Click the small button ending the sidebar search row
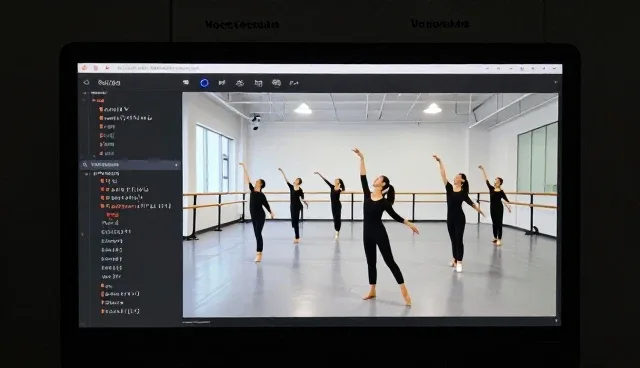 [x=176, y=165]
